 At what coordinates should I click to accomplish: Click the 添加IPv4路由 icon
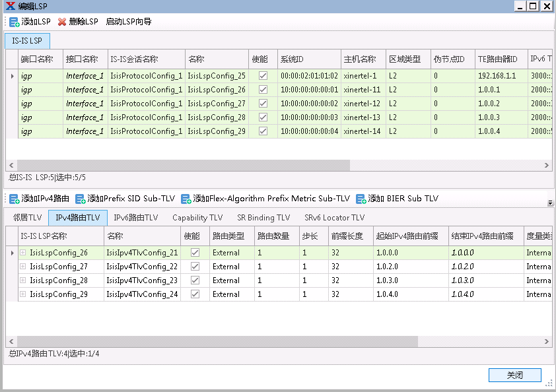click(x=14, y=199)
